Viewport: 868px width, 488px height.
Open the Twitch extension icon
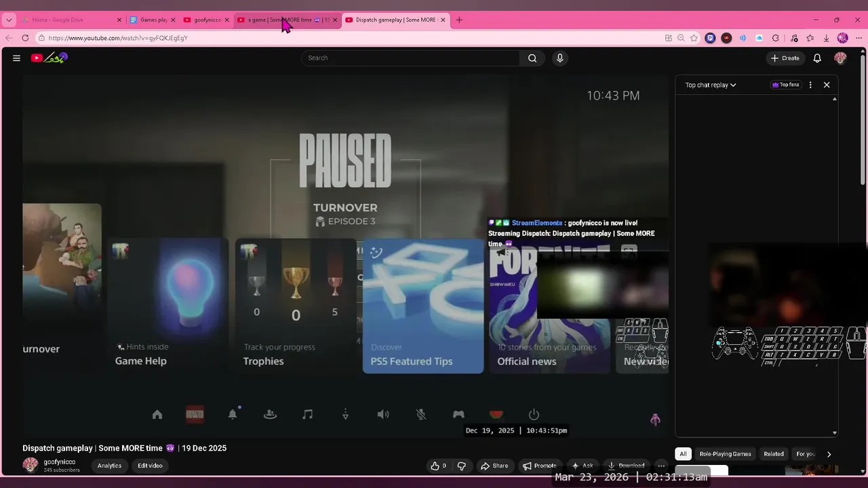coord(710,38)
